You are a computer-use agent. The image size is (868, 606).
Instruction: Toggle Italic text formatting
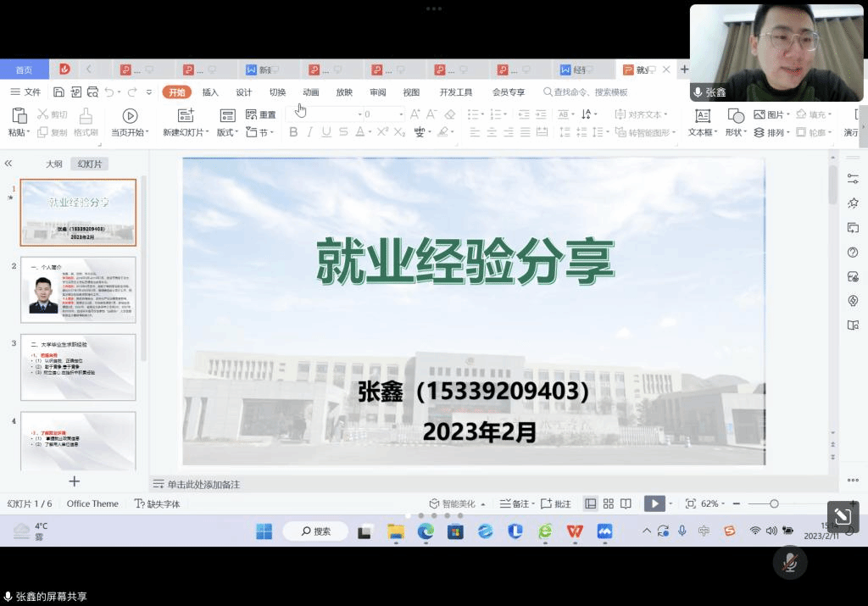pyautogui.click(x=310, y=132)
